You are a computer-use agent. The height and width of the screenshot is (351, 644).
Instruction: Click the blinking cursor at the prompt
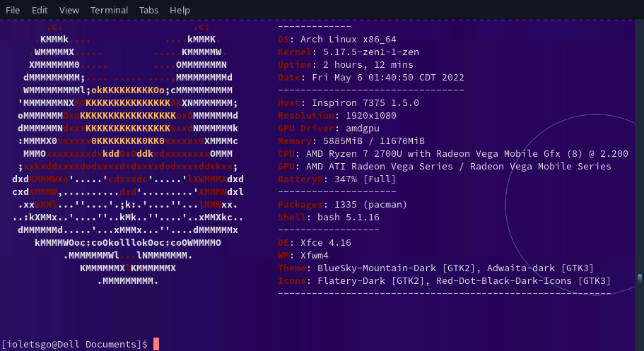click(x=156, y=344)
